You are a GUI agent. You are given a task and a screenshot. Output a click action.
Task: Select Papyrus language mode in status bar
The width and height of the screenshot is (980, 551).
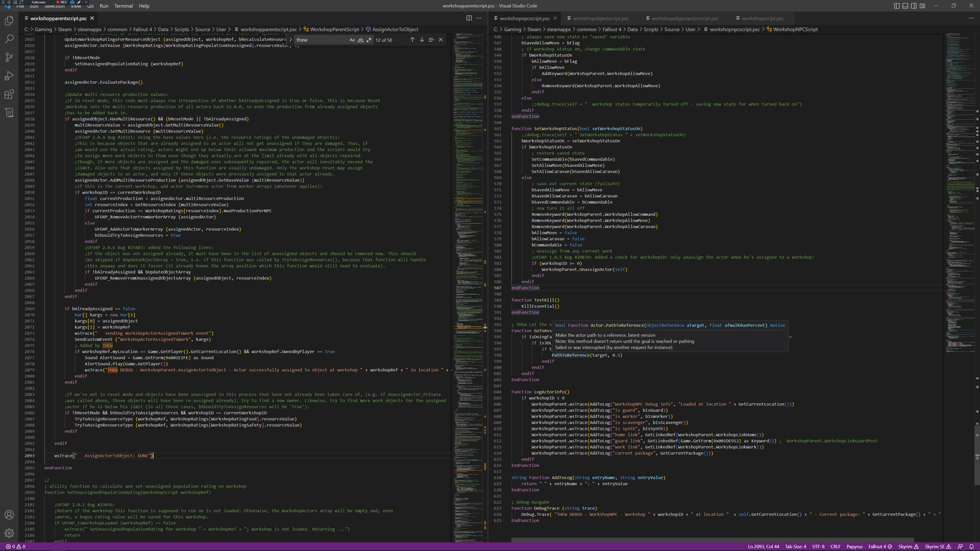tap(854, 546)
